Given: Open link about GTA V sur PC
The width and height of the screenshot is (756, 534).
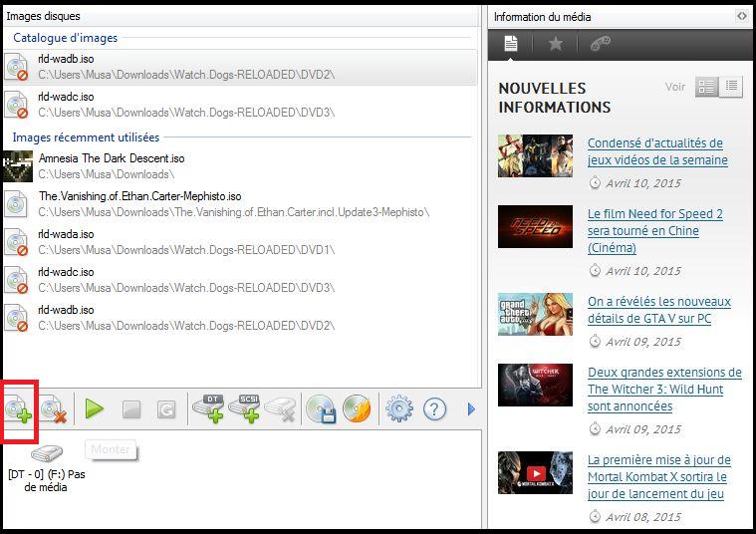Looking at the screenshot, I should 659,310.
